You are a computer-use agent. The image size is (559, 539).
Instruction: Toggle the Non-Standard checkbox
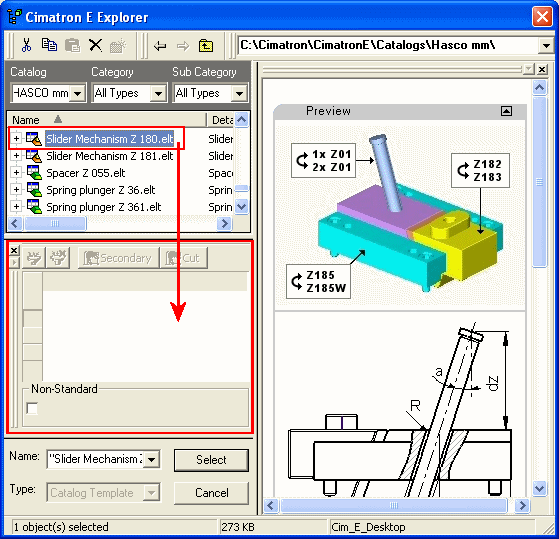click(32, 408)
